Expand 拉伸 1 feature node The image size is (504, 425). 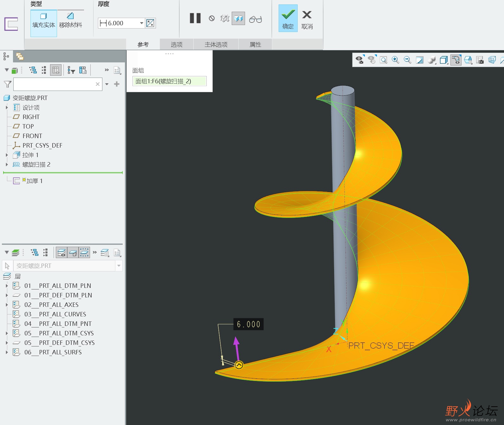(7, 155)
